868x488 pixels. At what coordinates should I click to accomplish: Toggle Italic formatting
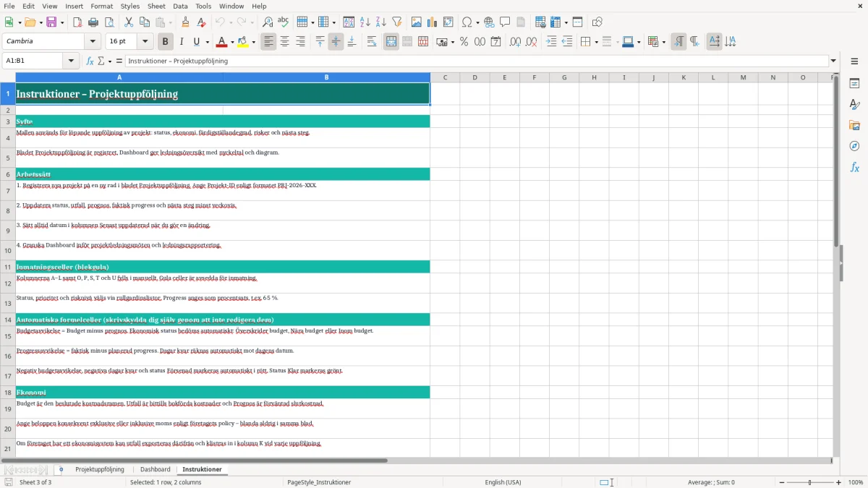pos(182,42)
